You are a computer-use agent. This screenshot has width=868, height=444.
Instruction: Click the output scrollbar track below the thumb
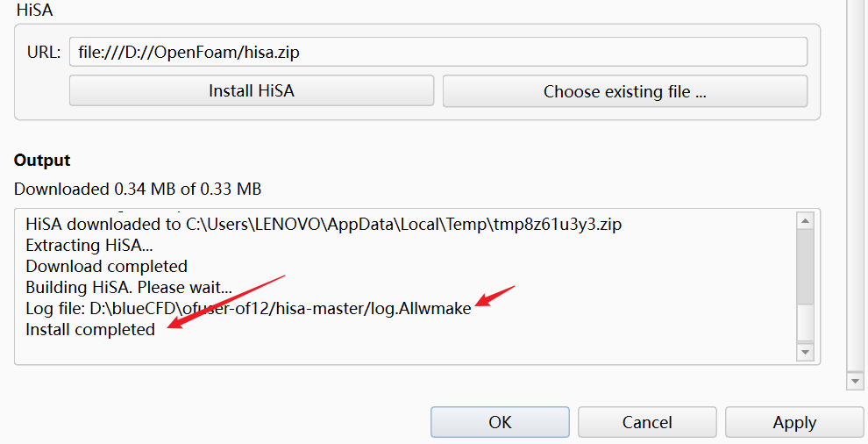click(x=805, y=324)
